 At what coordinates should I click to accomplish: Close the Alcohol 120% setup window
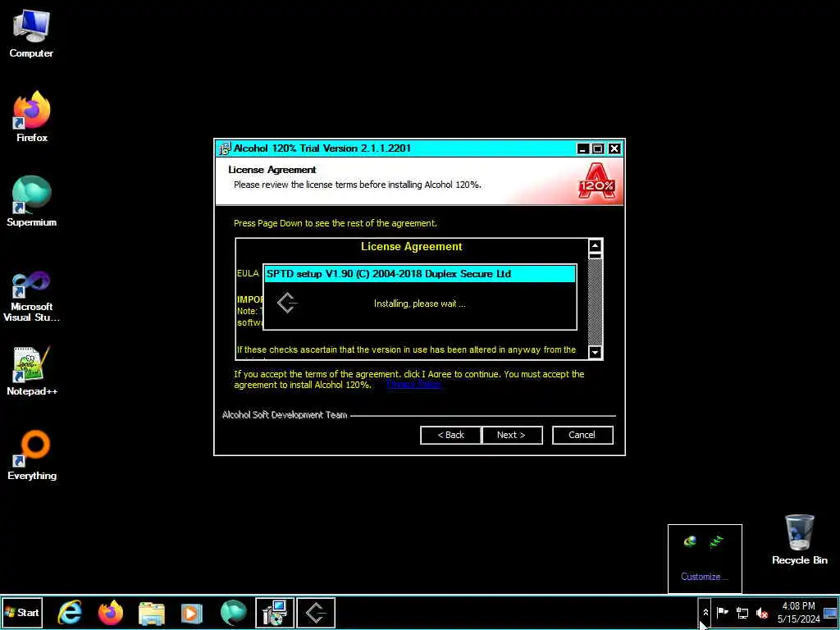[614, 149]
